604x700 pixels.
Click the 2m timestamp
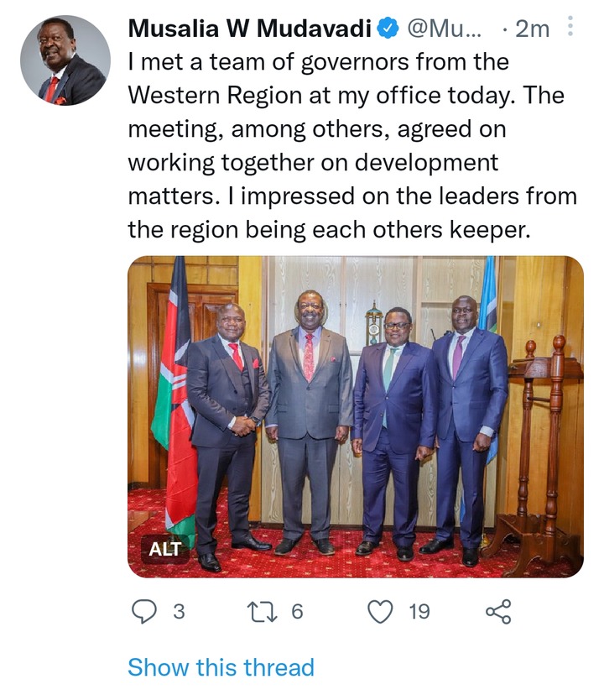(532, 29)
